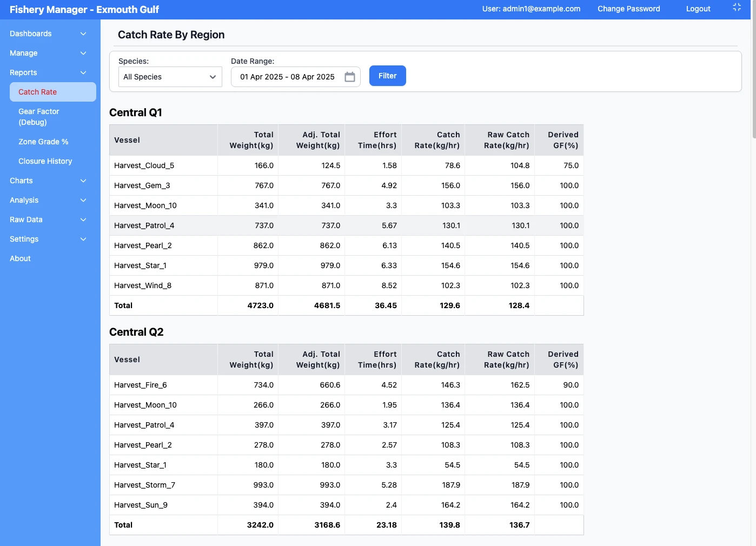Image resolution: width=756 pixels, height=546 pixels.
Task: Log out using the Logout link
Action: pyautogui.click(x=698, y=9)
